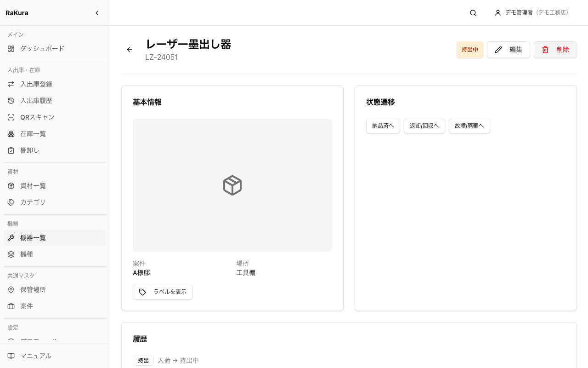Click the LZ-24051 device code
The image size is (588, 368).
pos(162,57)
